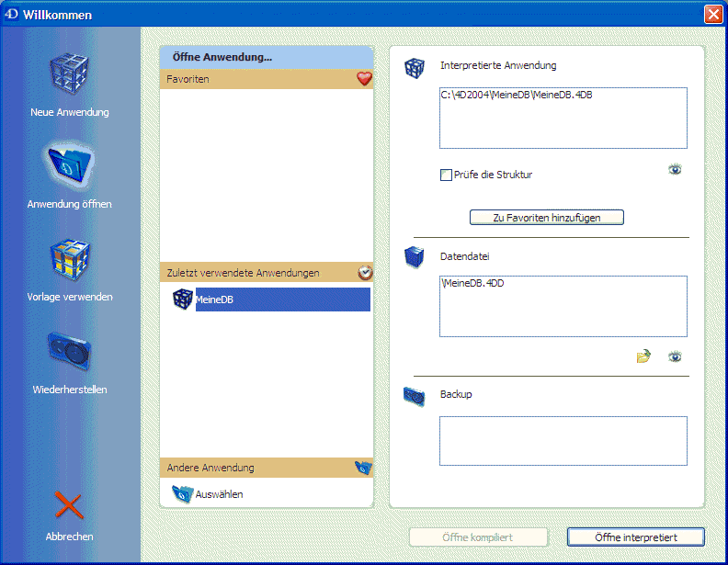Click the Wiederherstellen safe icon

click(69, 353)
